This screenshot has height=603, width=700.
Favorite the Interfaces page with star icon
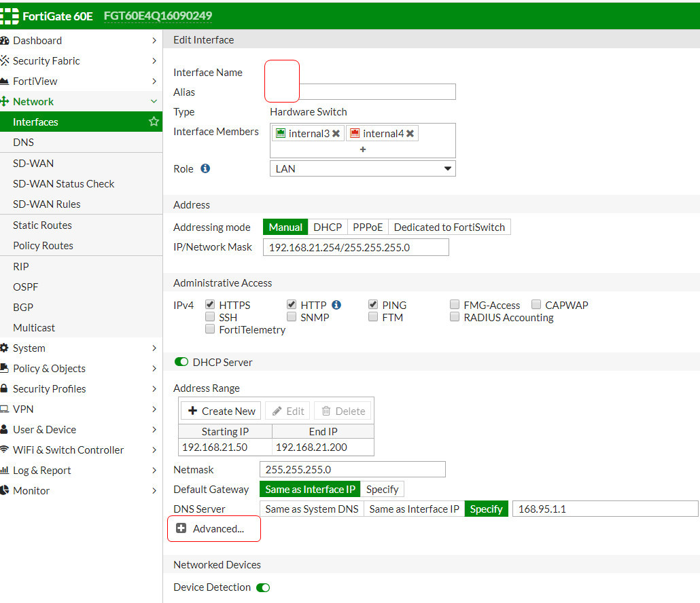[x=154, y=122]
